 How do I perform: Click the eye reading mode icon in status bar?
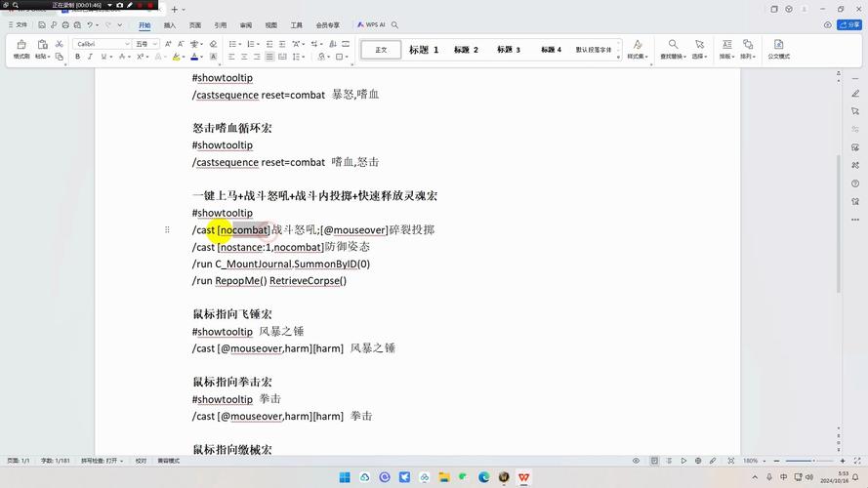(x=636, y=461)
